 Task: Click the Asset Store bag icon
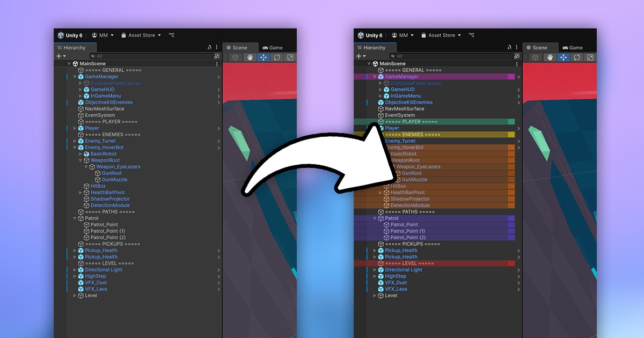pos(123,35)
